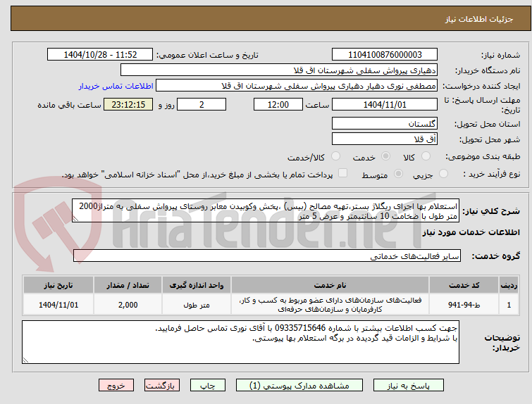Image resolution: width=532 pixels, height=404 pixels.
Task: Click the جزئیات اطلاعات نیاز header title
Action: point(479,19)
